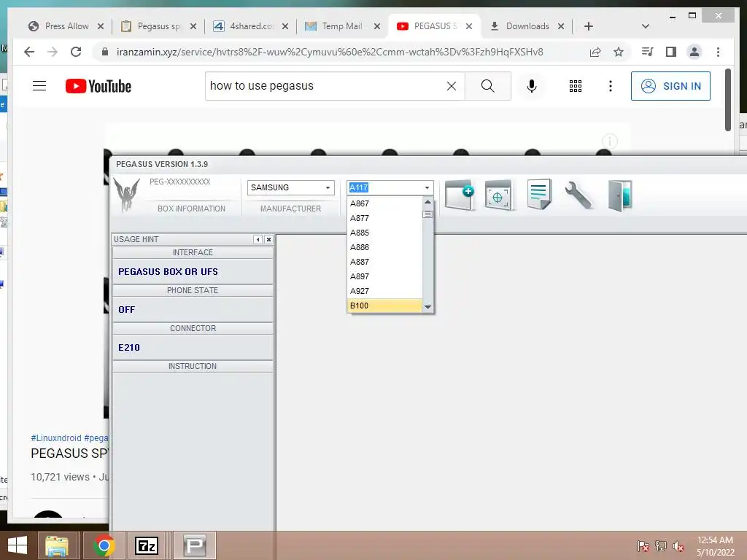Click the PEGASUS BOX OR UFS interface entry
747x560 pixels.
193,272
